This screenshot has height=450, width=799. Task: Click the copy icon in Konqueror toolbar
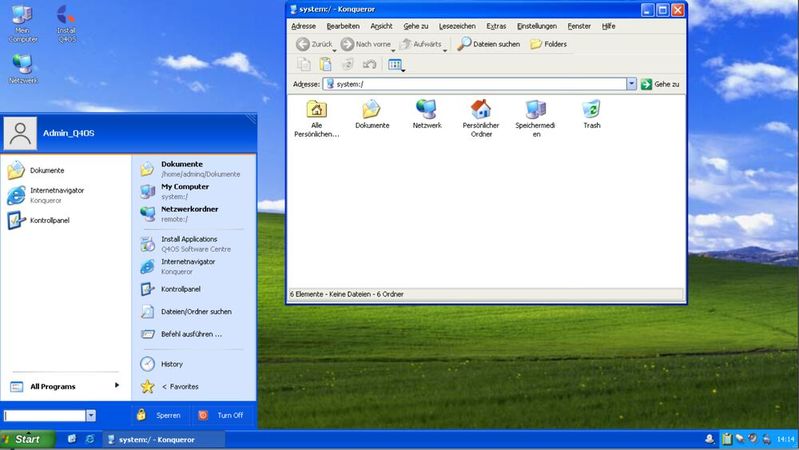tap(304, 64)
